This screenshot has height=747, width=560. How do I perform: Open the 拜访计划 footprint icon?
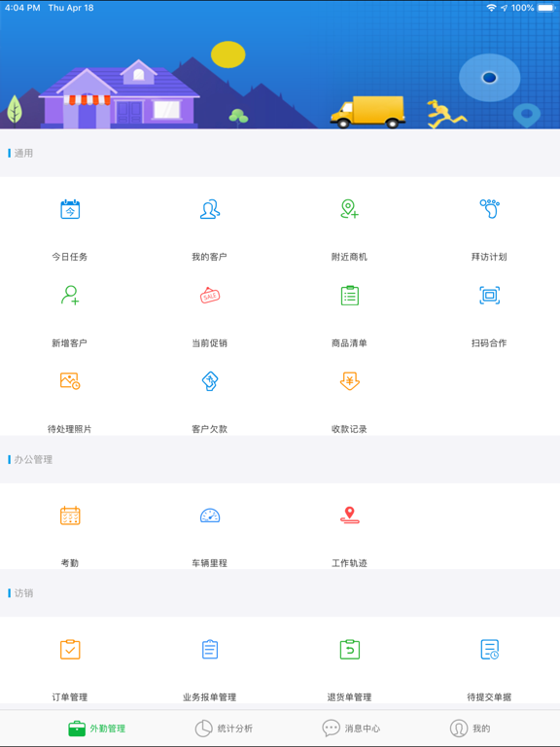pos(490,209)
